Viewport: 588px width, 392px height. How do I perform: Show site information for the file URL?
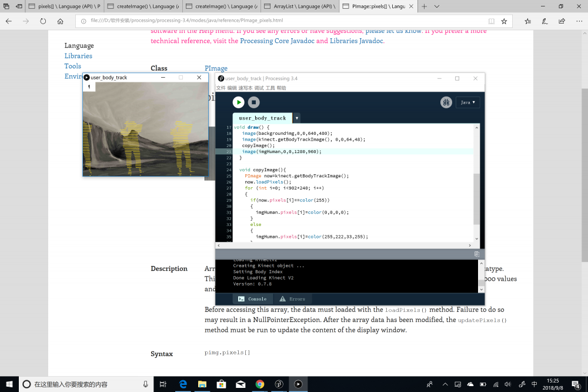click(83, 21)
